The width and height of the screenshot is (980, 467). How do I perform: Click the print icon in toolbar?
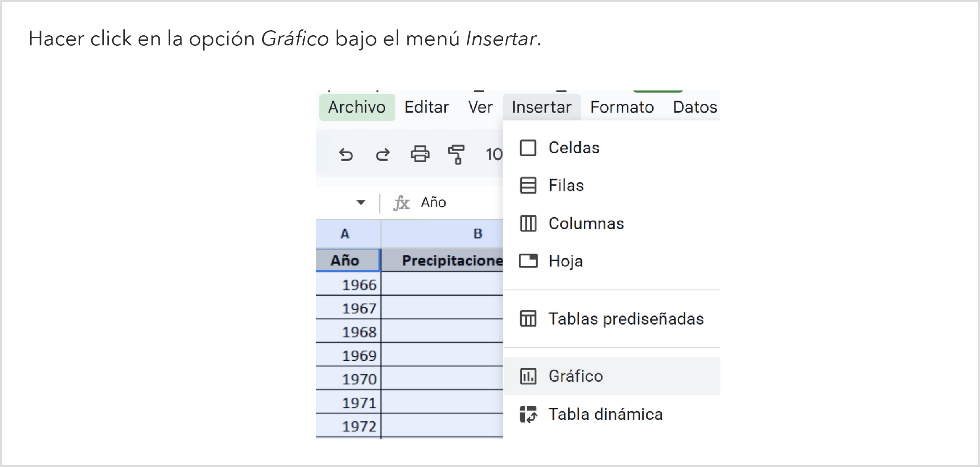(x=420, y=154)
